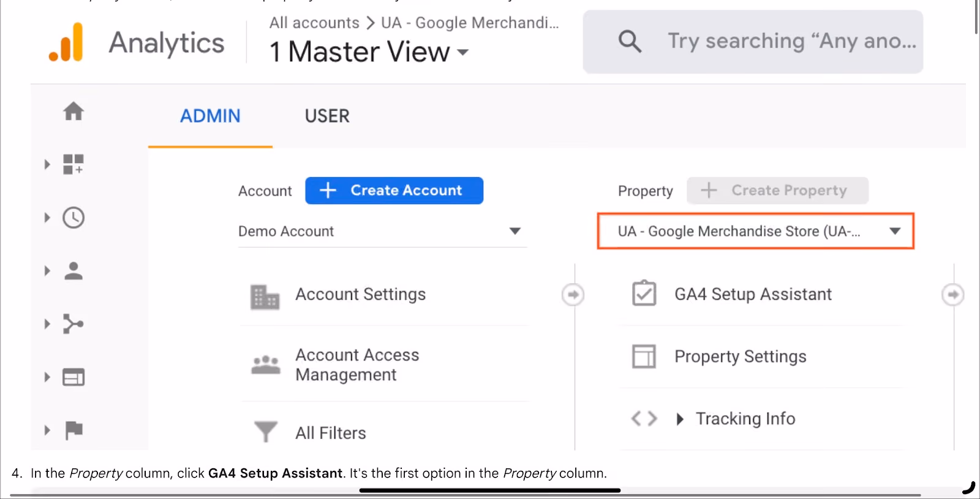Click the search magnifier icon

[630, 42]
